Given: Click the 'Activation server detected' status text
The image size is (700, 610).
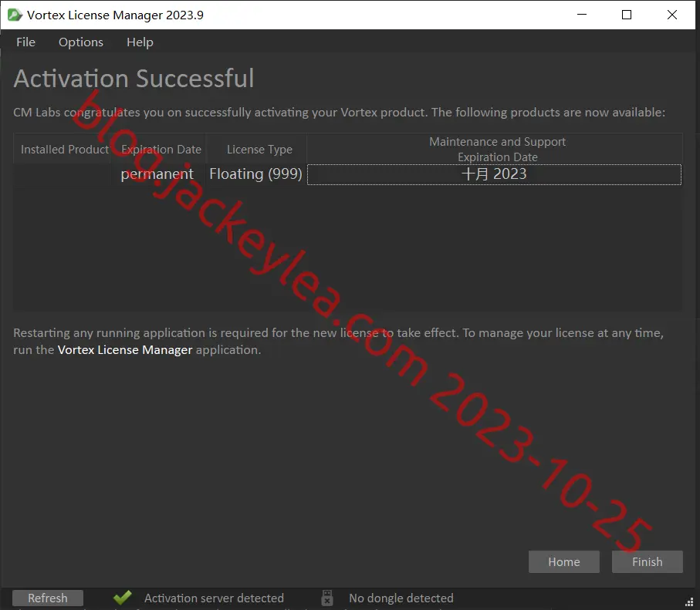Looking at the screenshot, I should [x=214, y=598].
